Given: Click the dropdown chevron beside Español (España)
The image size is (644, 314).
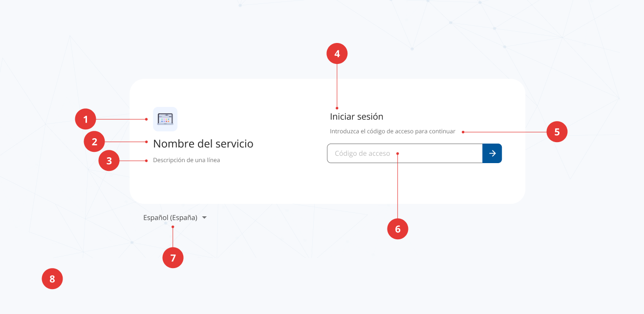Looking at the screenshot, I should (x=204, y=217).
